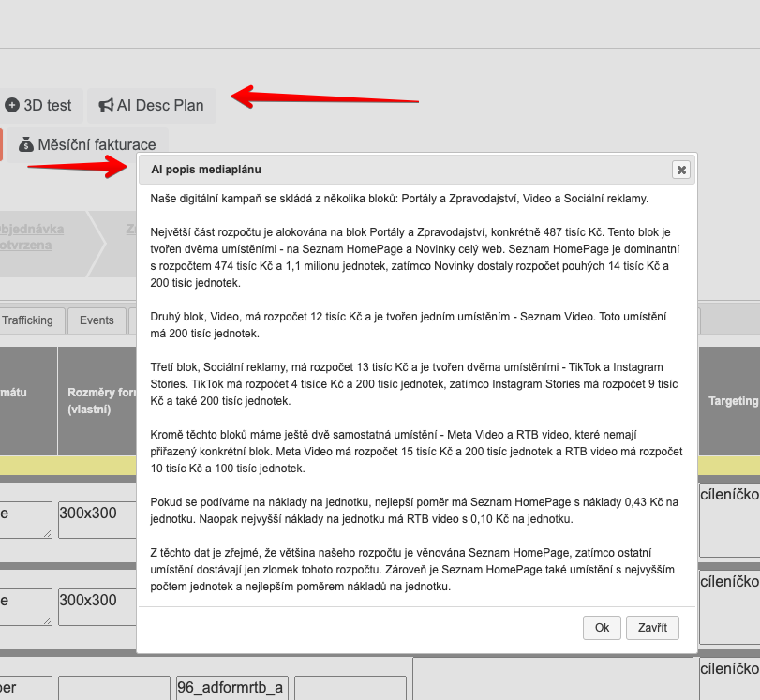Close the AI popis mediaplánu dialog with X
This screenshot has width=760, height=700.
(x=681, y=170)
